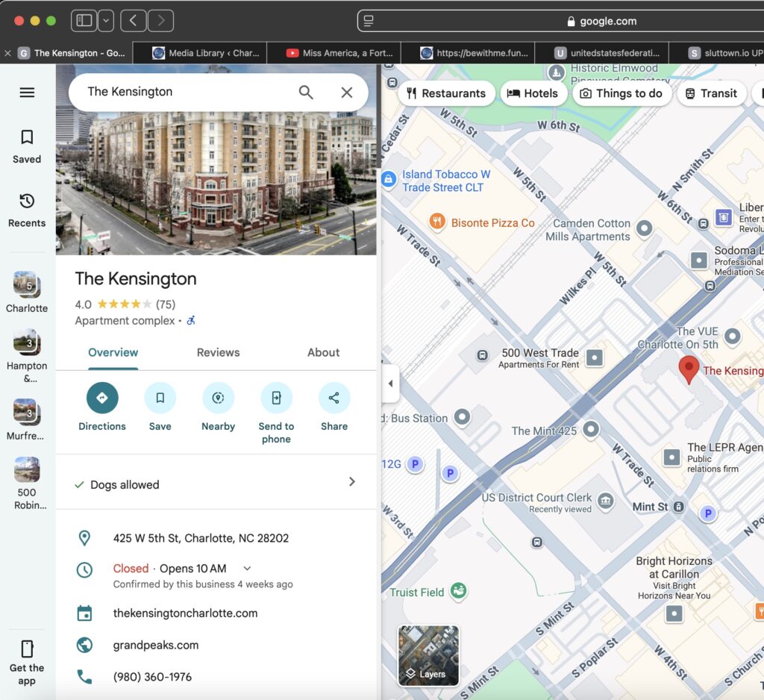Switch to Miss America YouTube tab
The width and height of the screenshot is (764, 700).
click(334, 53)
